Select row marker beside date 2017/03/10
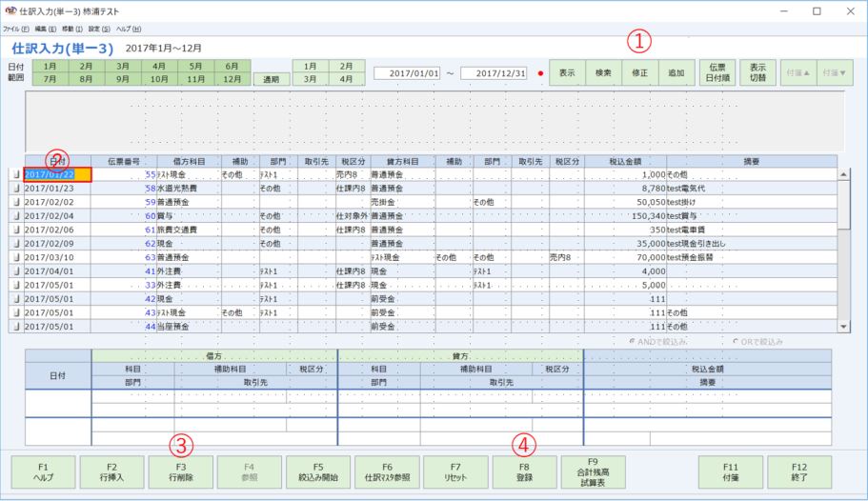Viewport: 868px width, 501px height. (x=16, y=257)
